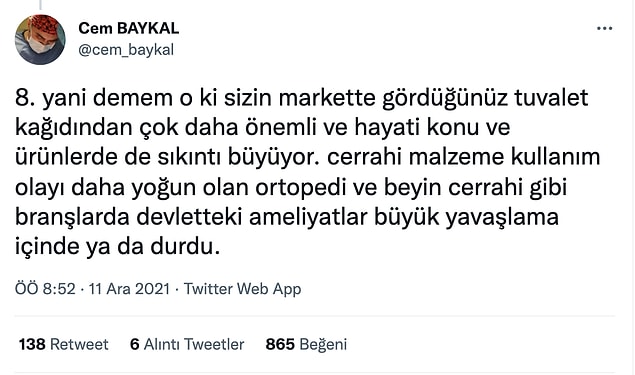Click the tweet line mentioning 'cerrahi malzeme kullanım'
635x375 pixels.
pyautogui.click(x=308, y=158)
